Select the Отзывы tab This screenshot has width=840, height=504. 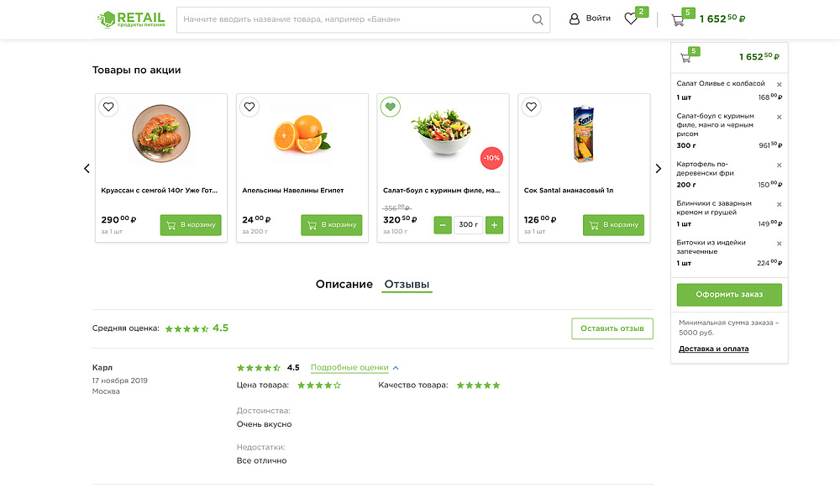[407, 284]
